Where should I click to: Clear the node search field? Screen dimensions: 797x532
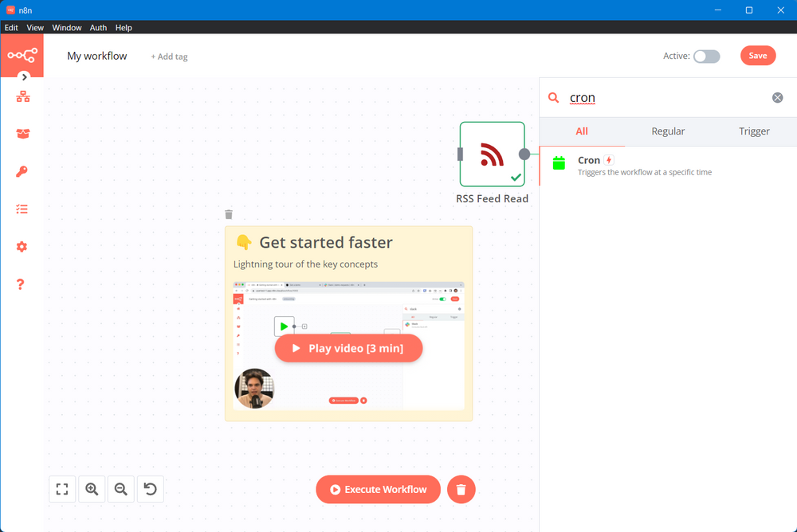[777, 98]
